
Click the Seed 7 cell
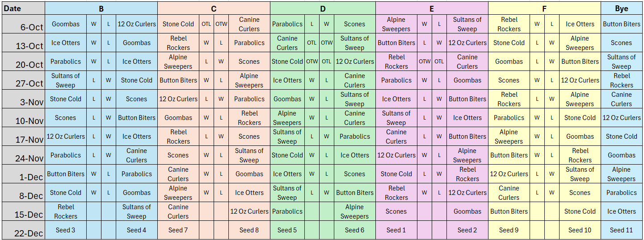point(178,230)
